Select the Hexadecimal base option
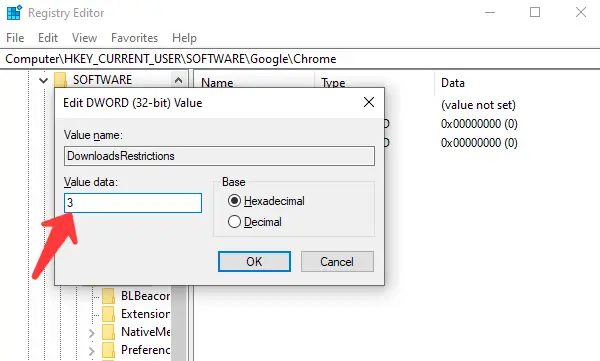The image size is (600, 361). pos(266,201)
